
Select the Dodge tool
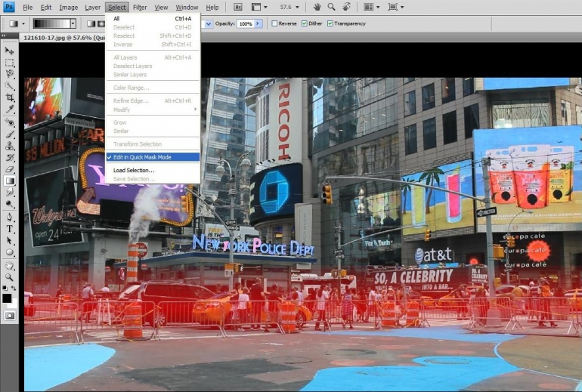pos(9,204)
